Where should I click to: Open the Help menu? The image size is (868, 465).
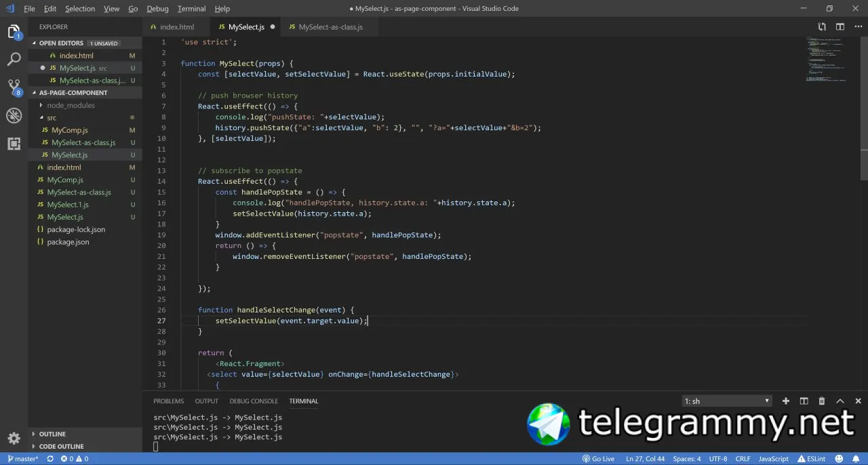pyautogui.click(x=222, y=9)
